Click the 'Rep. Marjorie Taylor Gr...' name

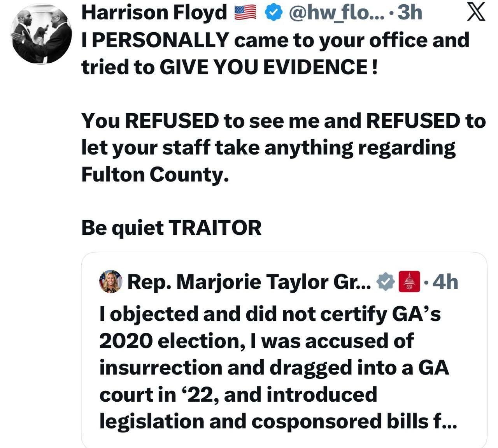(x=249, y=282)
